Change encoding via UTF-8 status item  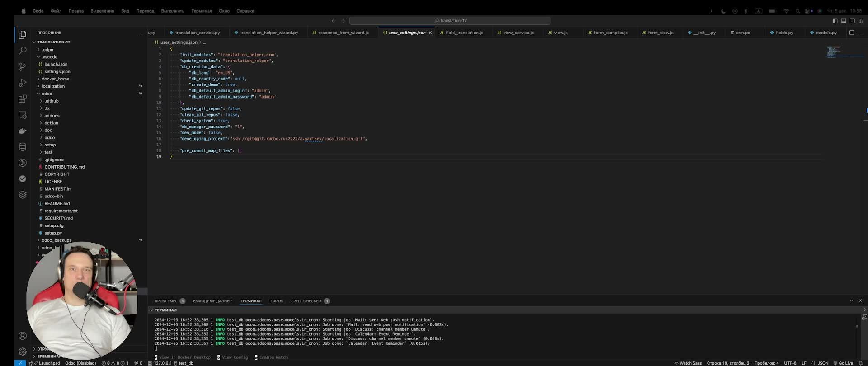(x=790, y=363)
